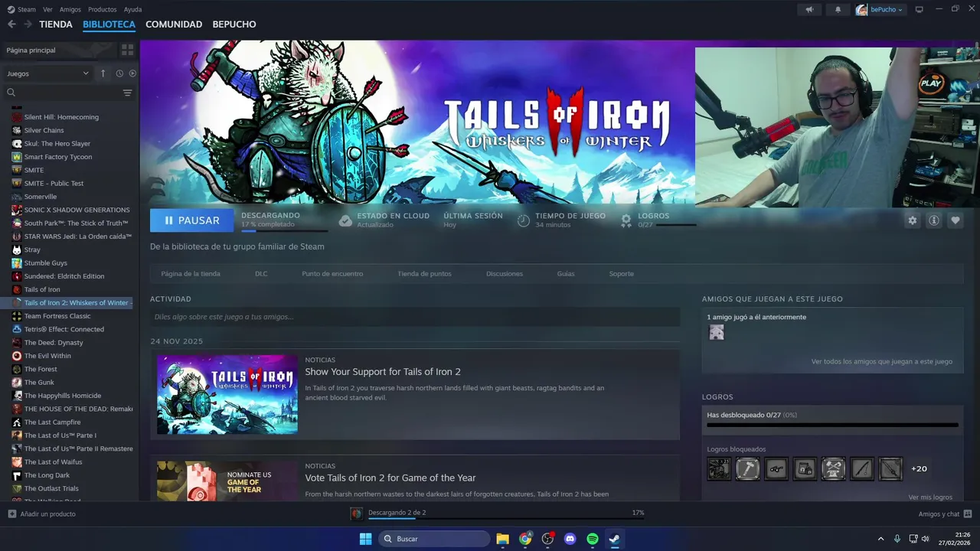Screen dimensions: 980x551
Task: Expand the Juegos filter dropdown
Action: [47, 73]
